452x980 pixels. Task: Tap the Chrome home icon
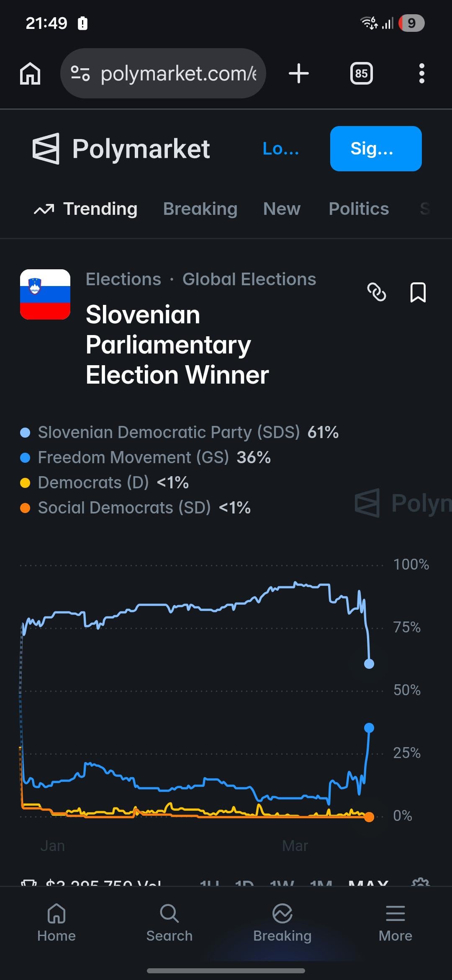tap(30, 74)
